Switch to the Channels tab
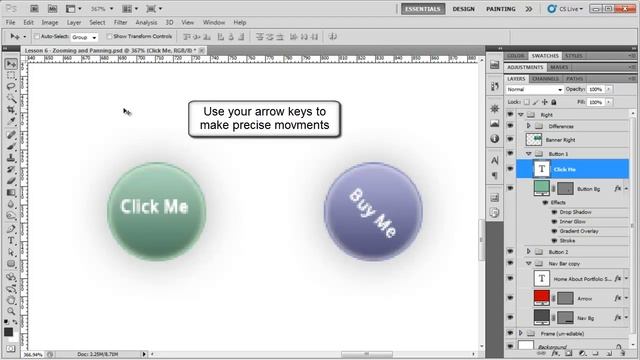The image size is (640, 360). point(545,78)
